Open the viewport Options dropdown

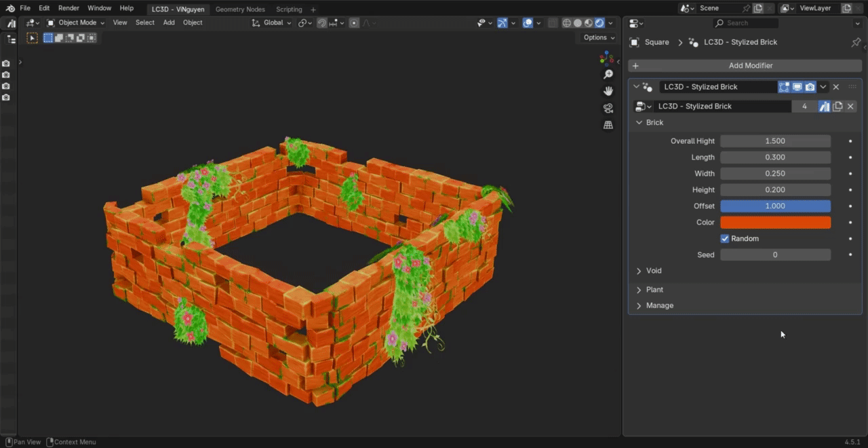point(599,38)
